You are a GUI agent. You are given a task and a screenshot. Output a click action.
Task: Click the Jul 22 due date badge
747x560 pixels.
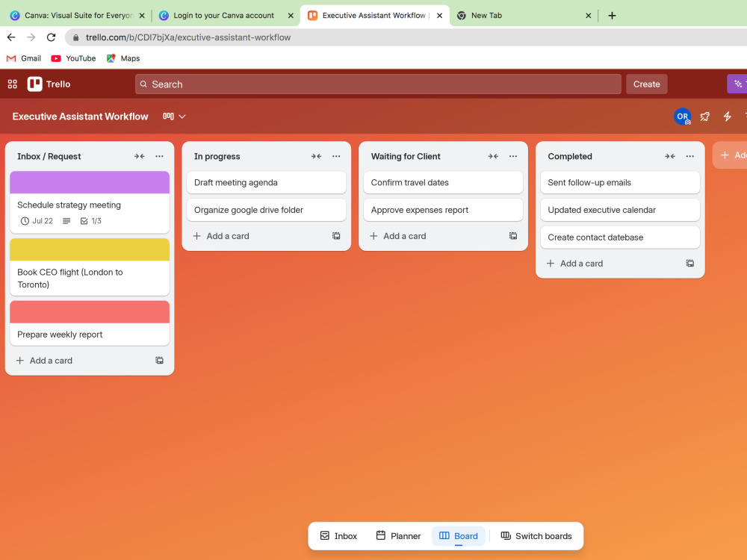37,221
